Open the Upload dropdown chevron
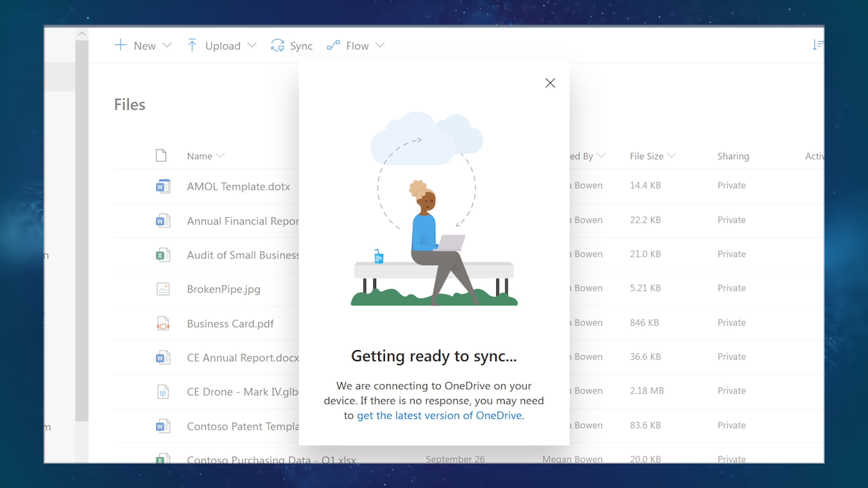This screenshot has width=868, height=488. (x=252, y=45)
